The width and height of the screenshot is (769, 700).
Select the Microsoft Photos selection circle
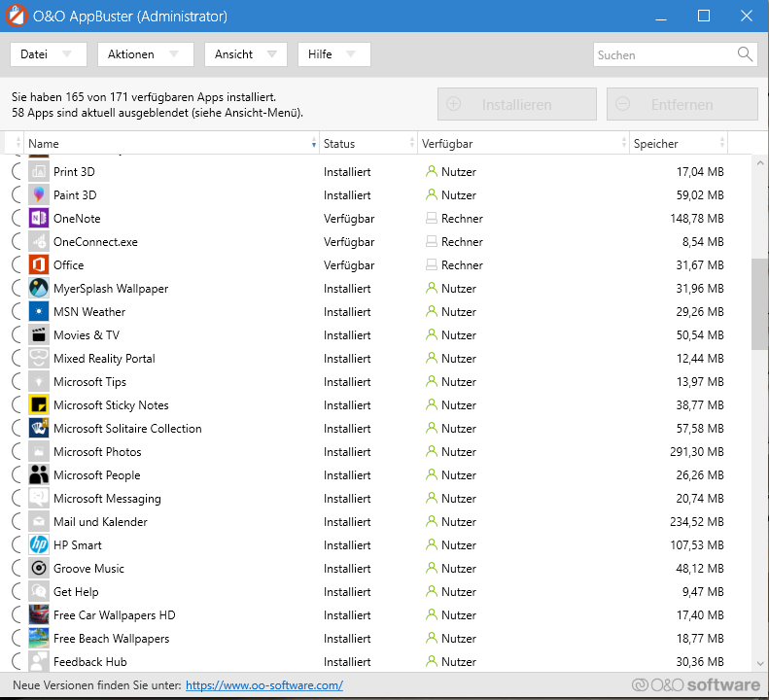[17, 451]
